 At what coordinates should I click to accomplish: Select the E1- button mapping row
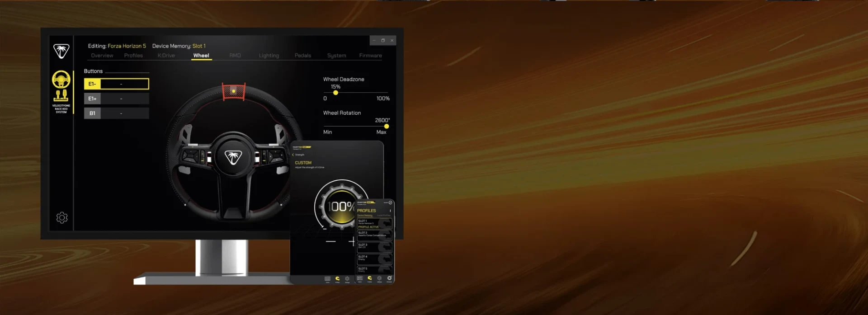click(x=116, y=84)
